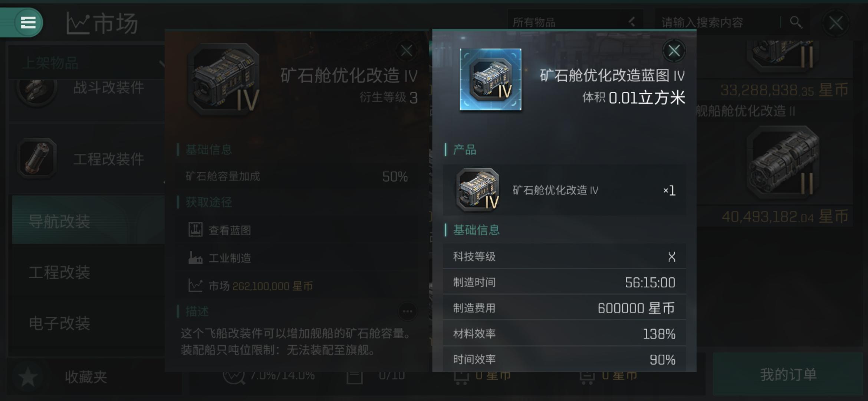Select the blue blueprint item thumbnail
Screen dimensions: 868x401
tap(490, 79)
